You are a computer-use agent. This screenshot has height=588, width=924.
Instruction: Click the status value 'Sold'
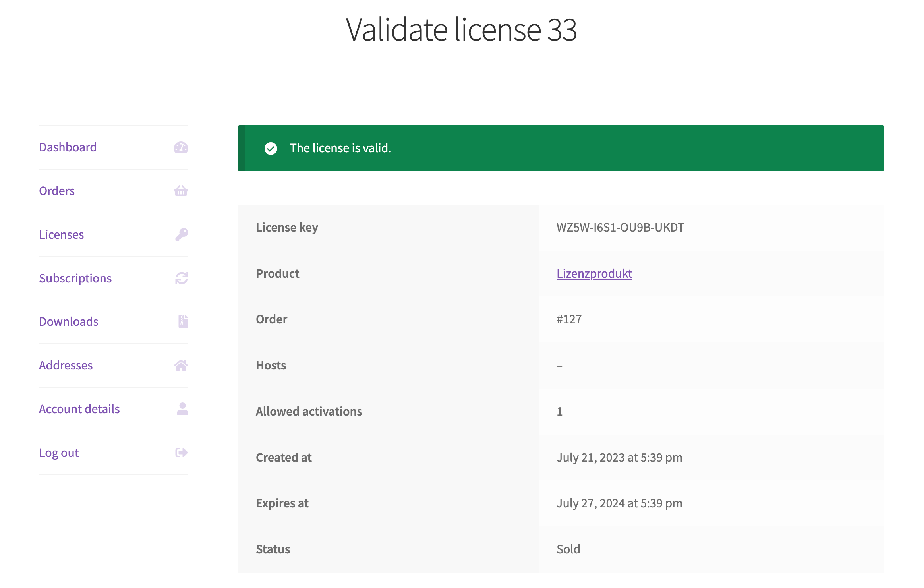[568, 549]
